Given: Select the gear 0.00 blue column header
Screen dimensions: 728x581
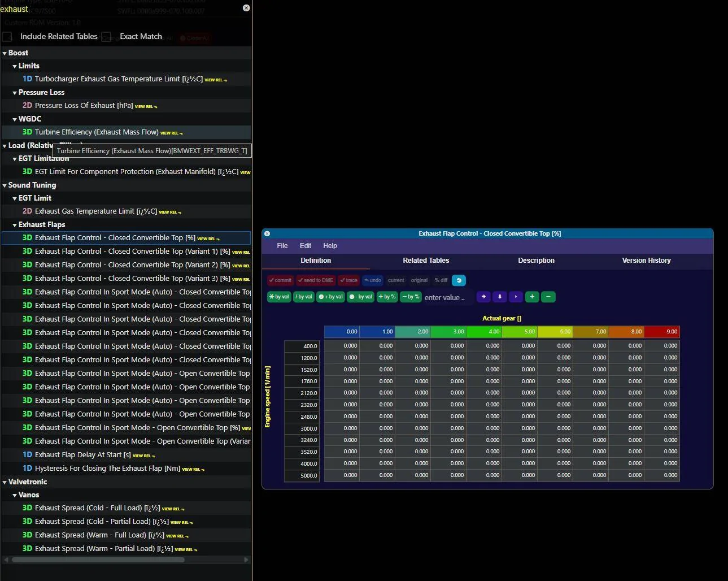Looking at the screenshot, I should (x=342, y=332).
